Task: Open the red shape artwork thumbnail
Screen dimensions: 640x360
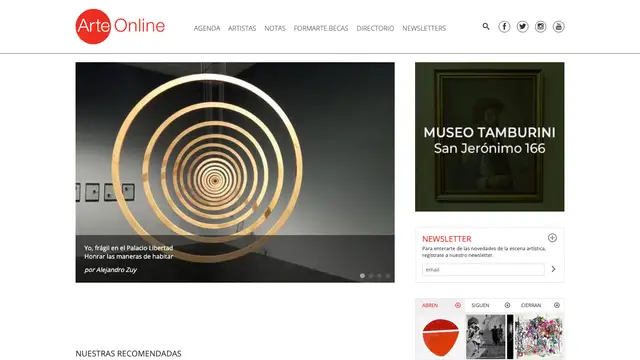Action: pyautogui.click(x=440, y=337)
